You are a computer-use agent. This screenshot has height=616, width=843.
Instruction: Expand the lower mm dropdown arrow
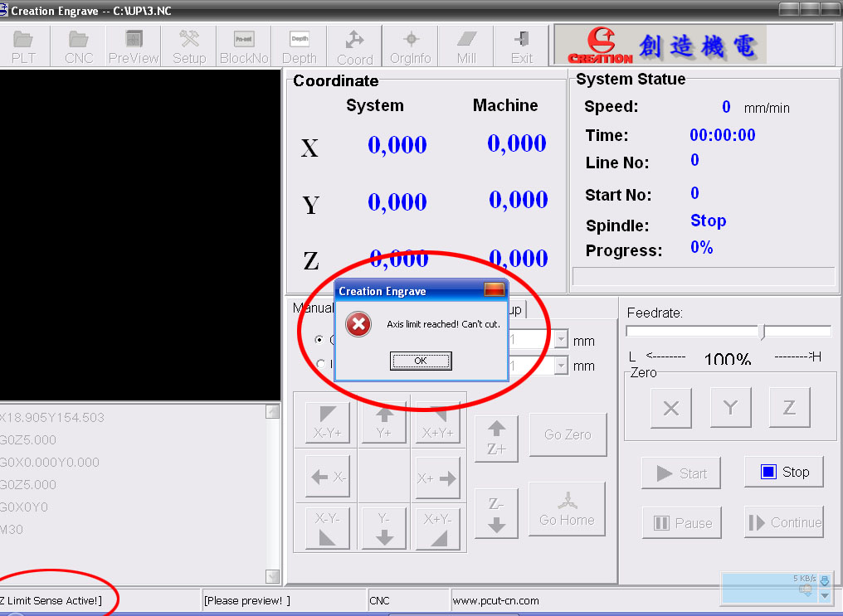point(561,365)
